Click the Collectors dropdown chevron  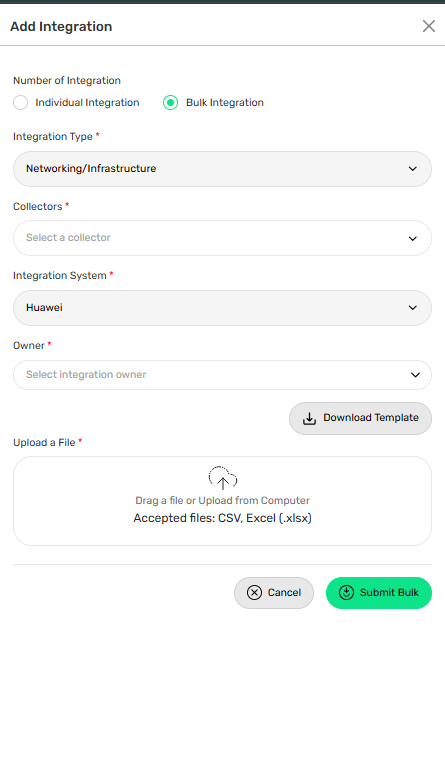pyautogui.click(x=412, y=239)
